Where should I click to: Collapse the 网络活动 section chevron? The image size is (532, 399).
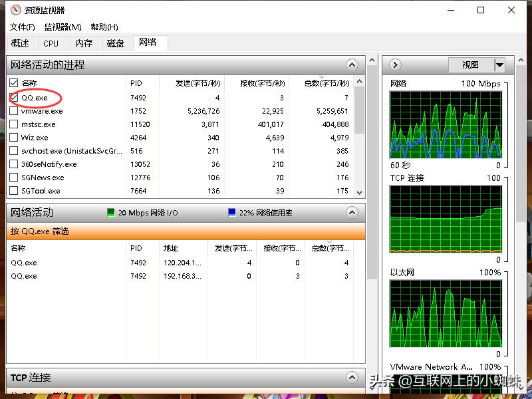click(x=352, y=213)
